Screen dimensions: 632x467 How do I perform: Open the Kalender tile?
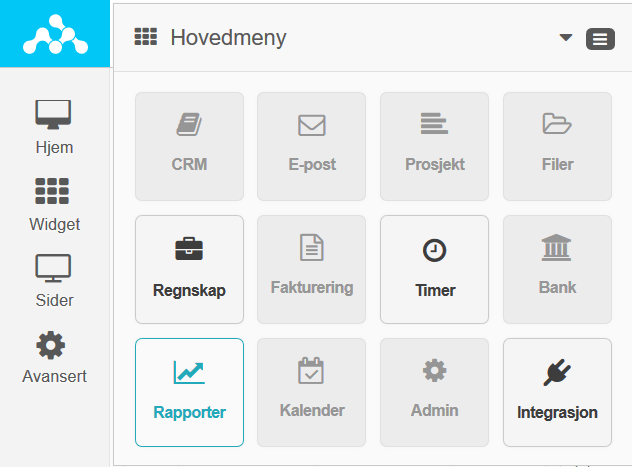tap(312, 392)
